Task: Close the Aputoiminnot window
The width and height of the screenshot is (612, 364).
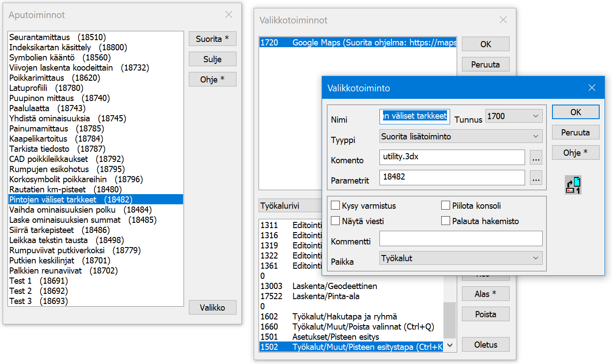Action: point(229,15)
